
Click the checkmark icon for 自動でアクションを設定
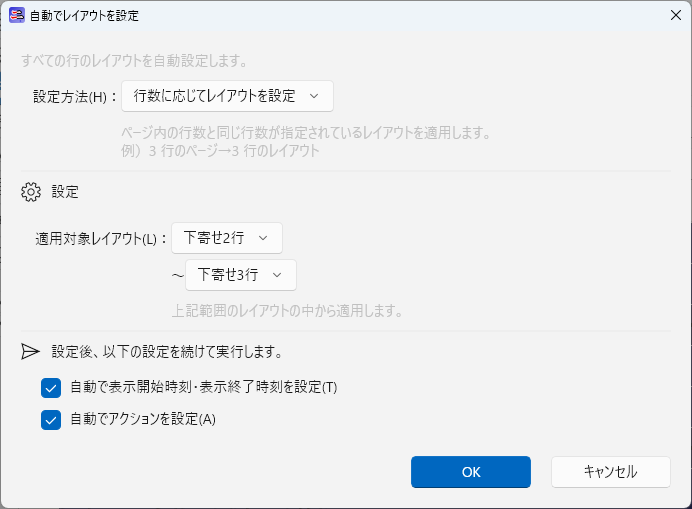[51, 420]
